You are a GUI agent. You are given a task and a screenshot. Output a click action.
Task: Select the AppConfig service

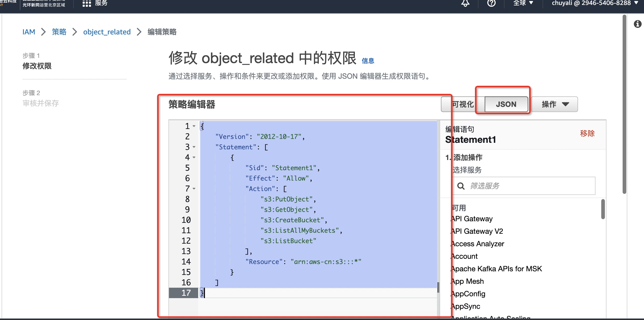point(468,294)
